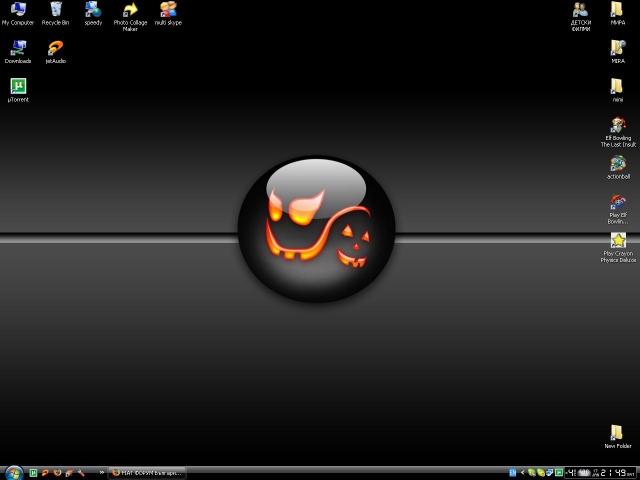Image resolution: width=640 pixels, height=480 pixels.
Task: Launch jetAudio player
Action: 55,48
